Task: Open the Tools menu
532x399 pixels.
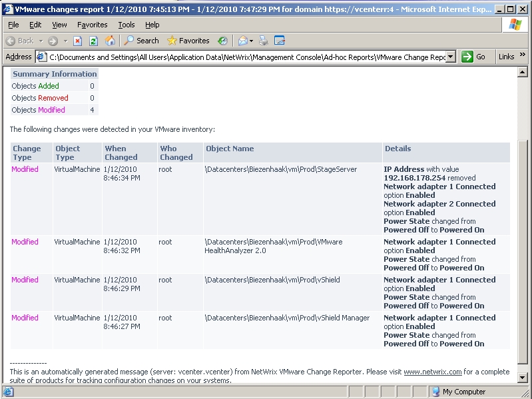Action: point(127,25)
